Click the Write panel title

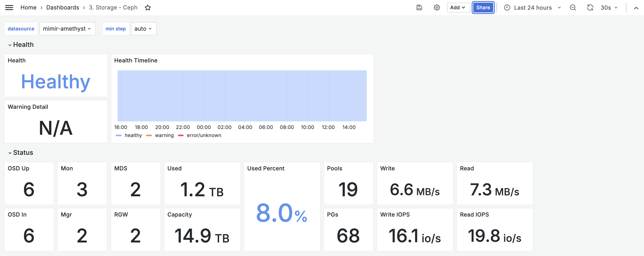point(388,168)
